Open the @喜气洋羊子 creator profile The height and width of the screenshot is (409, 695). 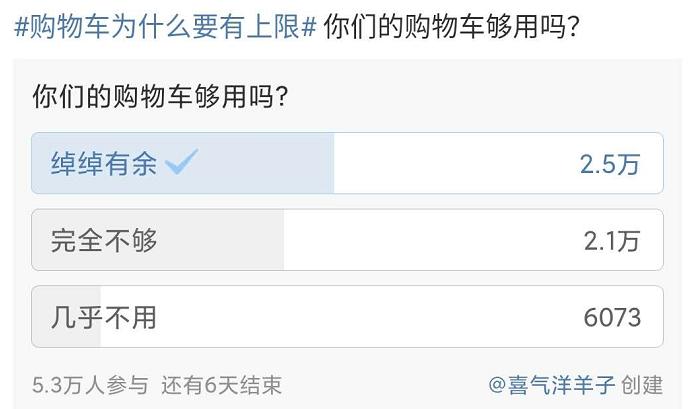(551, 385)
